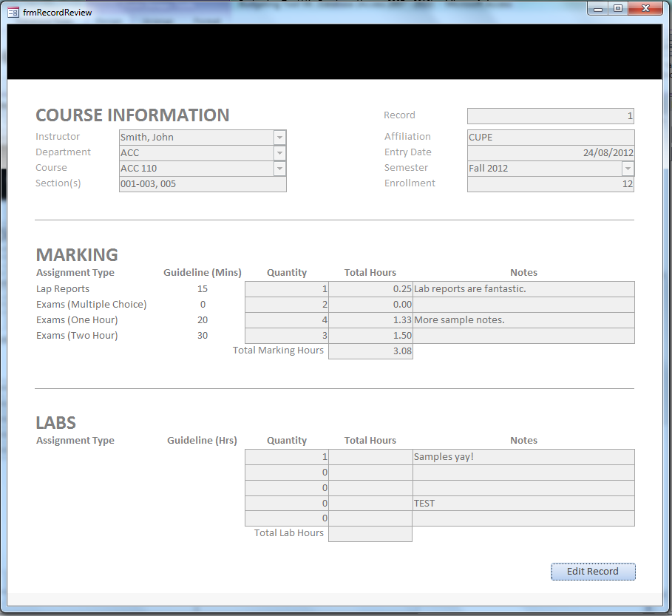Click the note 'More sample notes.'
This screenshot has height=616, width=672.
click(x=523, y=319)
